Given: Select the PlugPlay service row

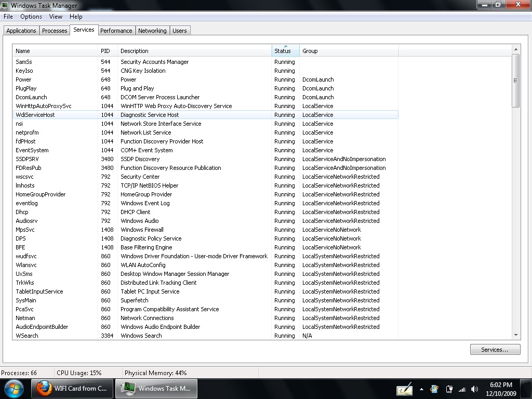Looking at the screenshot, I should click(205, 88).
